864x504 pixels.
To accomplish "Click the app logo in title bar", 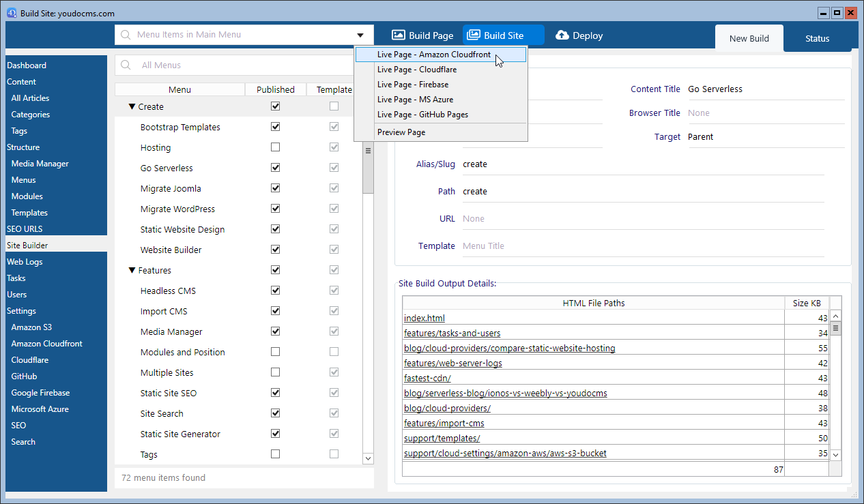I will [x=12, y=13].
